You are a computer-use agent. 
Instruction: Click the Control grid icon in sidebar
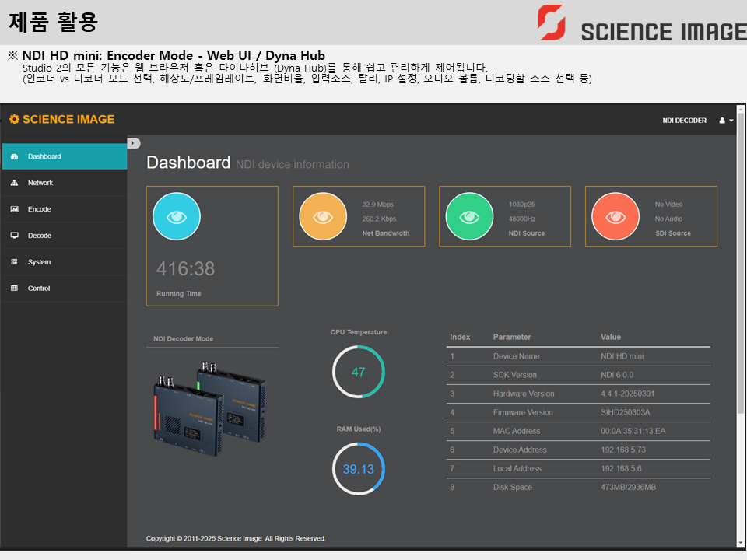pyautogui.click(x=14, y=288)
